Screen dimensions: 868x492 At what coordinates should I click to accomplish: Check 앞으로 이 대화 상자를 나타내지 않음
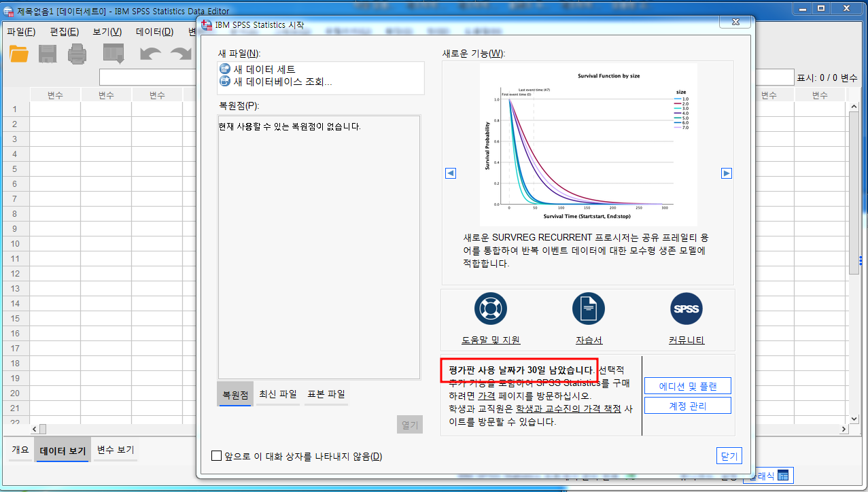click(215, 455)
